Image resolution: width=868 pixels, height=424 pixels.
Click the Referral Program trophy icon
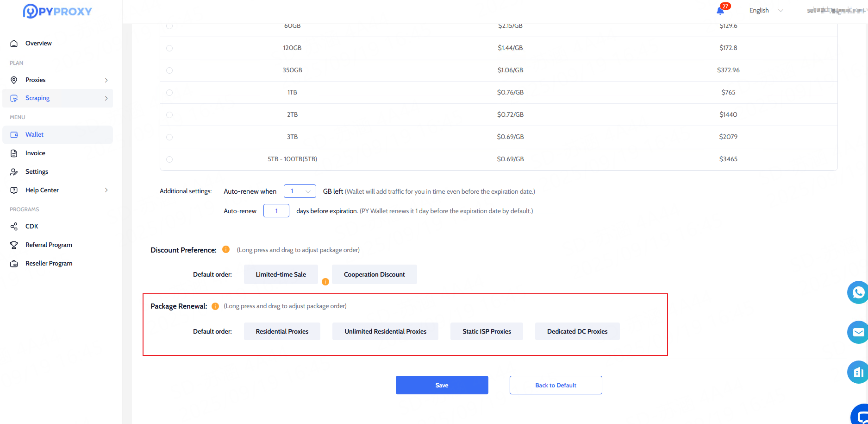pos(14,245)
